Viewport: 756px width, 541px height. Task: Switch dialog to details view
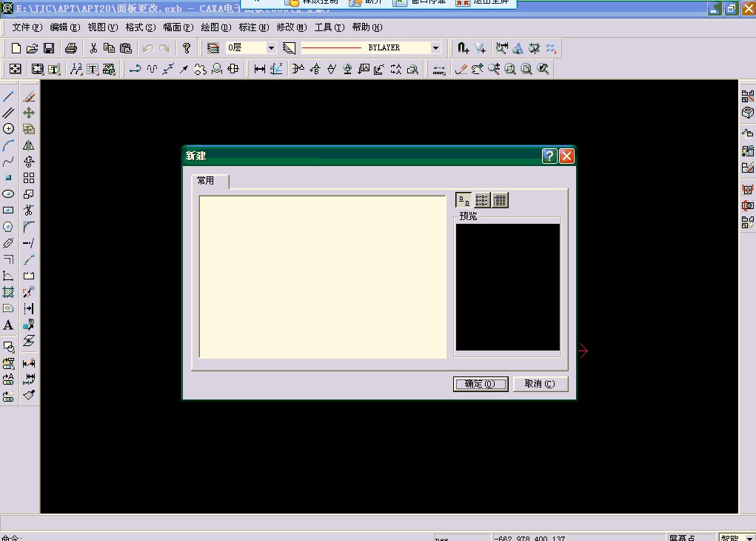[x=500, y=200]
